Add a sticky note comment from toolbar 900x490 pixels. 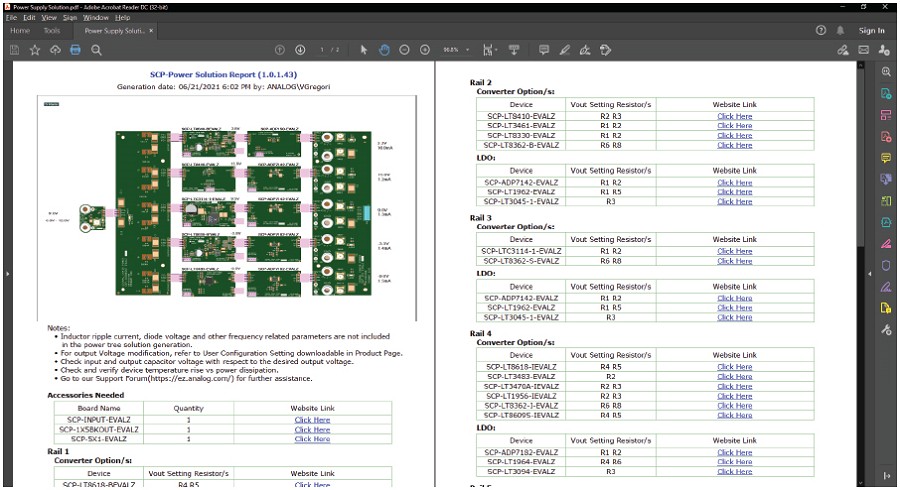(x=544, y=50)
